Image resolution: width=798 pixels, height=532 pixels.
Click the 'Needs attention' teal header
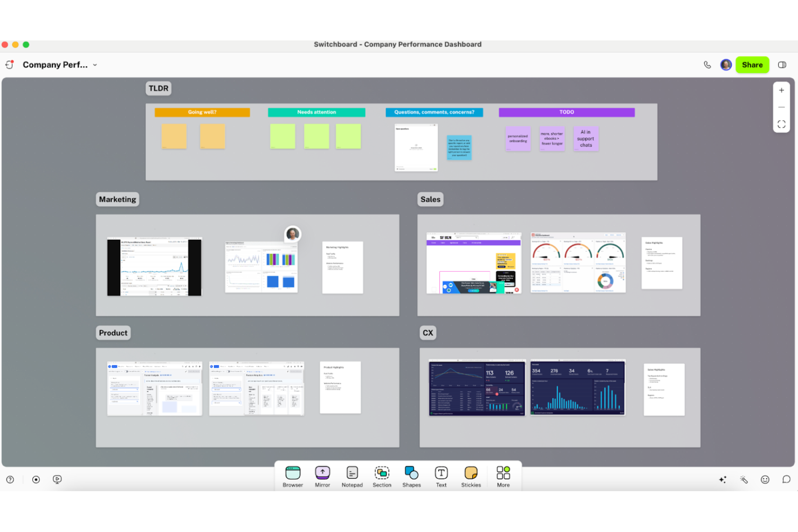click(x=317, y=112)
